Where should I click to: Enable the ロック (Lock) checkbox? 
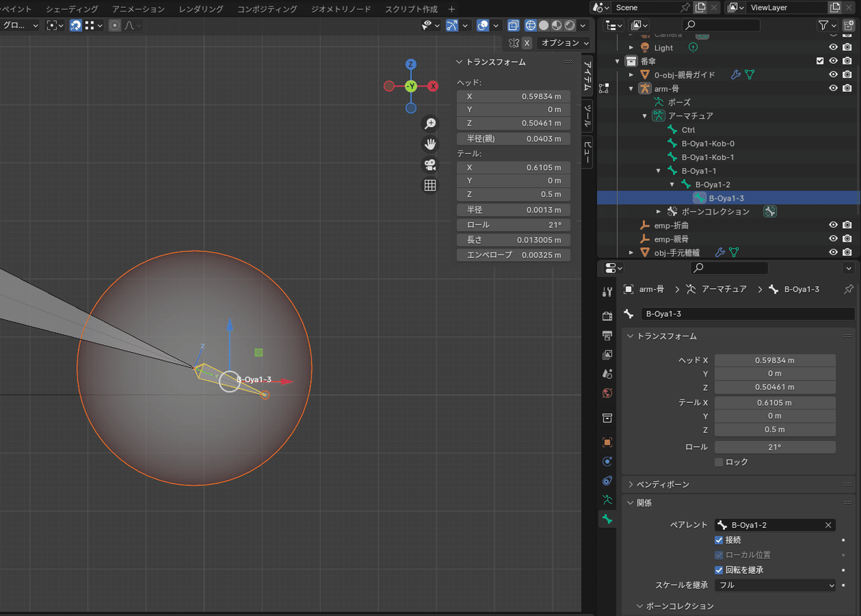pyautogui.click(x=719, y=463)
